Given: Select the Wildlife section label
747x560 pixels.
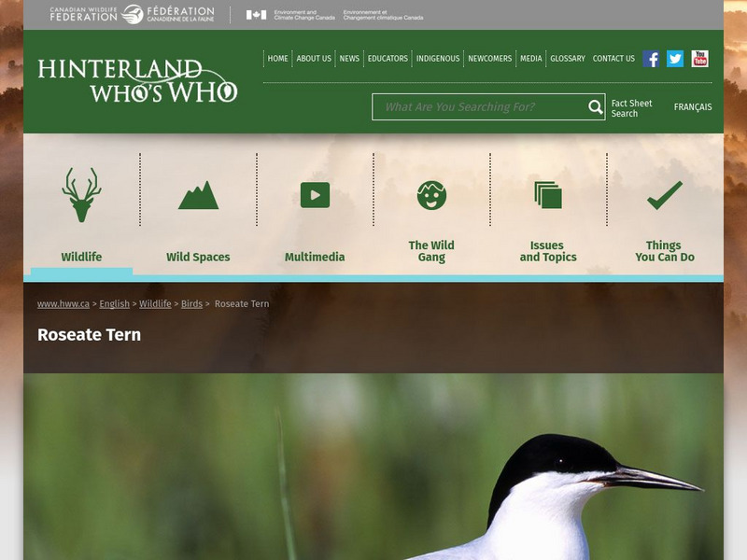Looking at the screenshot, I should coord(81,258).
